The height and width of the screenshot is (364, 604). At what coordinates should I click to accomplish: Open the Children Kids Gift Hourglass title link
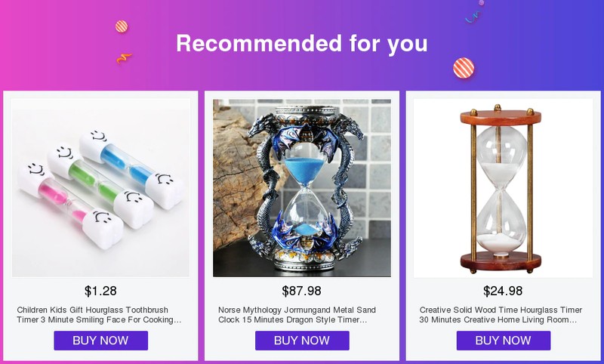click(99, 315)
